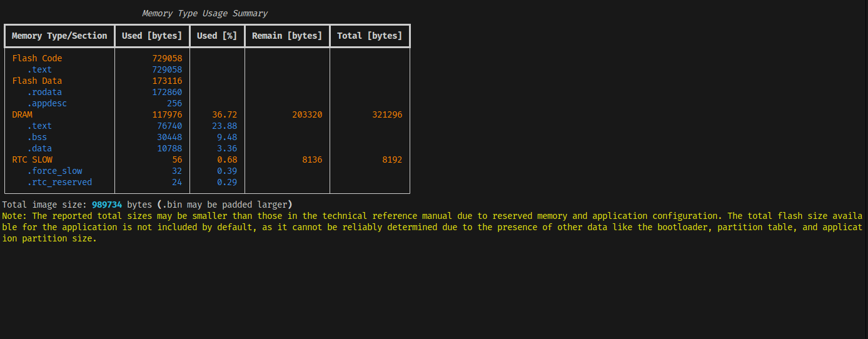Select the Remain [bytes] column header
This screenshot has width=868, height=339.
[287, 36]
